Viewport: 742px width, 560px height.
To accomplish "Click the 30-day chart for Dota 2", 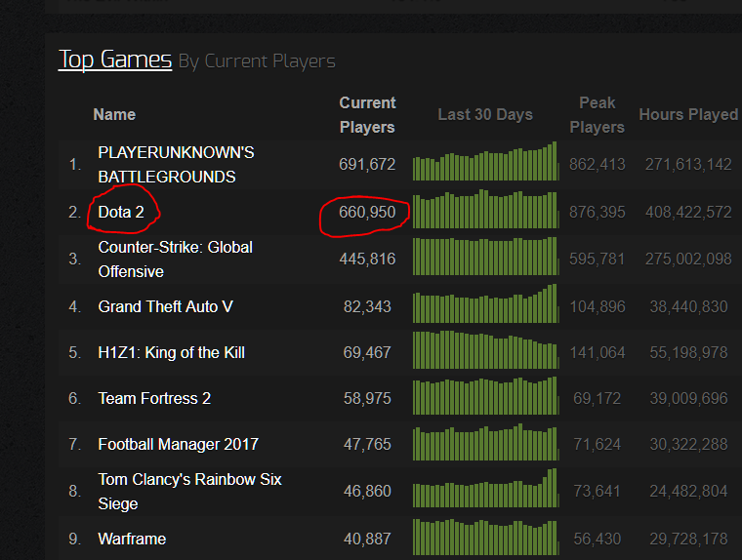I will pos(486,209).
